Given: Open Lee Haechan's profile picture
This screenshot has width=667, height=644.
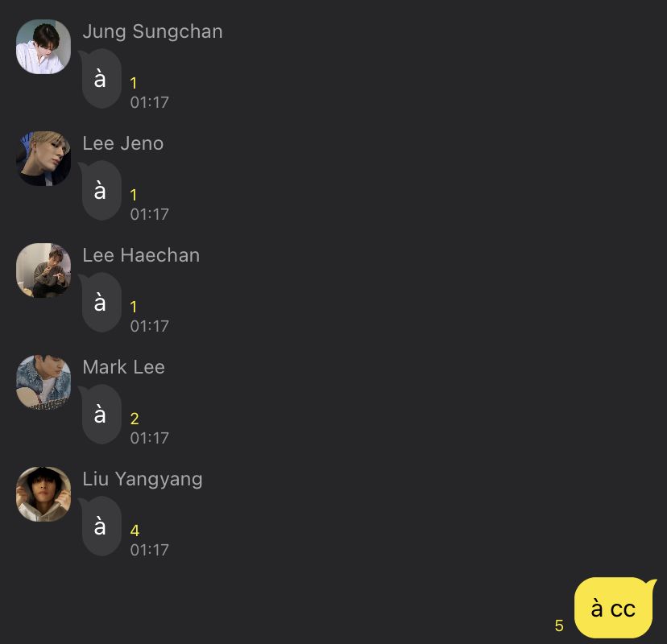Looking at the screenshot, I should point(43,270).
